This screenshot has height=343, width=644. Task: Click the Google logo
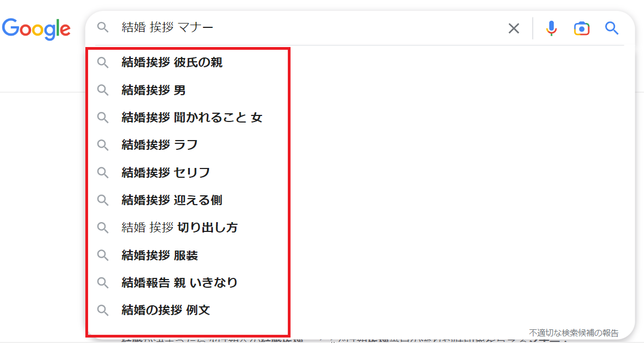[36, 28]
